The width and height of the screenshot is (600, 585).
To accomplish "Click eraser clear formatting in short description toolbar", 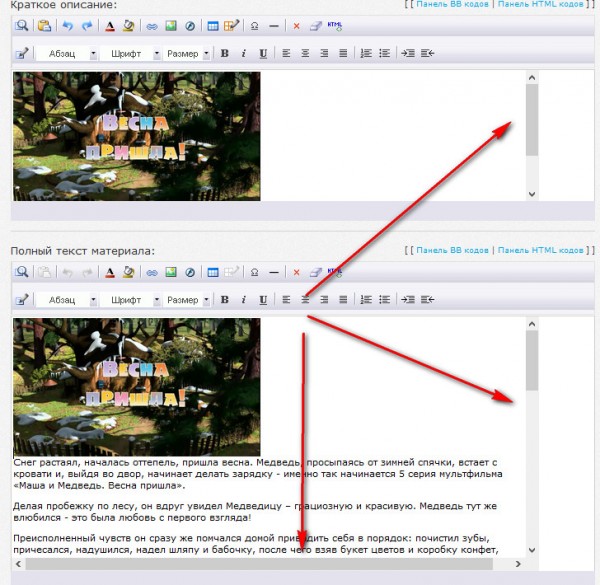I will pyautogui.click(x=316, y=26).
